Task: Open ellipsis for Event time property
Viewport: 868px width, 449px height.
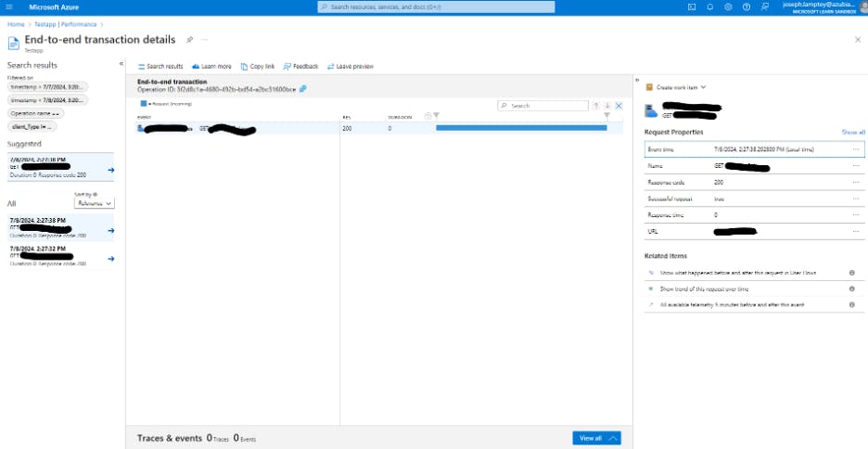Action: pos(856,149)
